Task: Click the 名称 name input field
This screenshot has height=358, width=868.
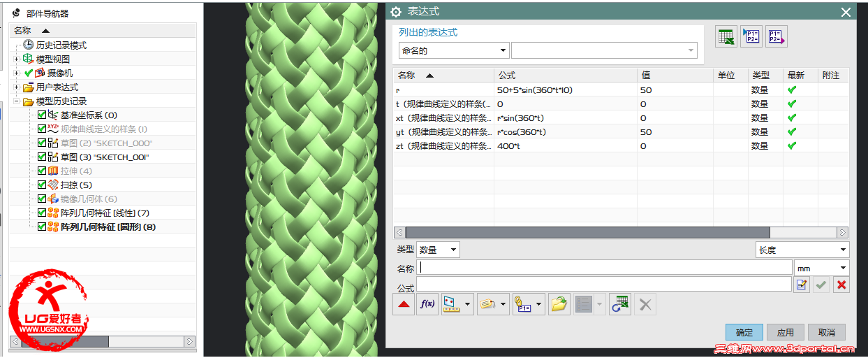Action: pos(604,268)
